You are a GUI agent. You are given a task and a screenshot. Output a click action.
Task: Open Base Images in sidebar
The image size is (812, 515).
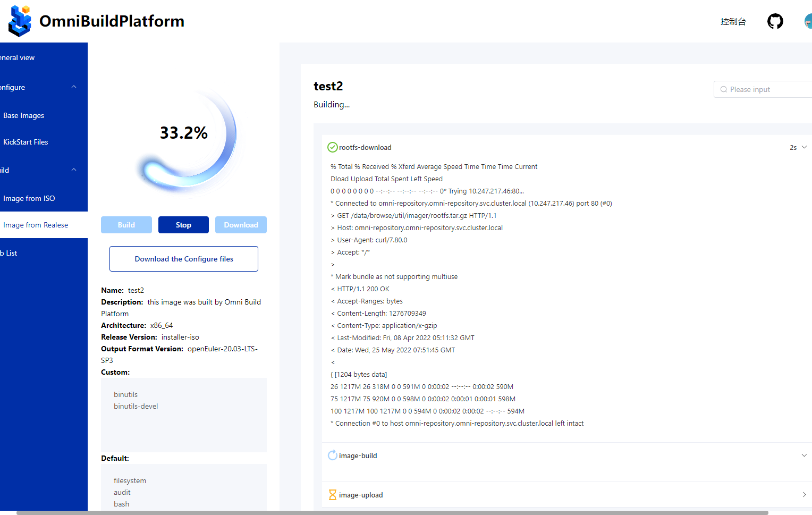click(44, 115)
